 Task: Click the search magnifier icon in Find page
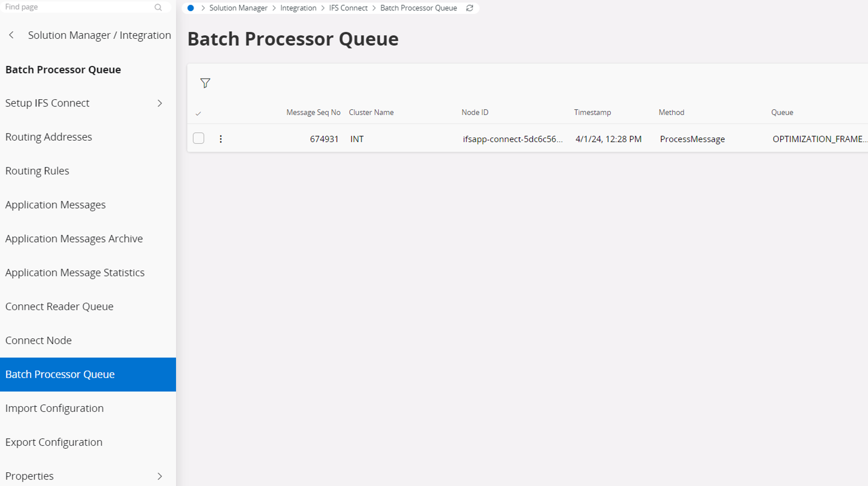158,8
